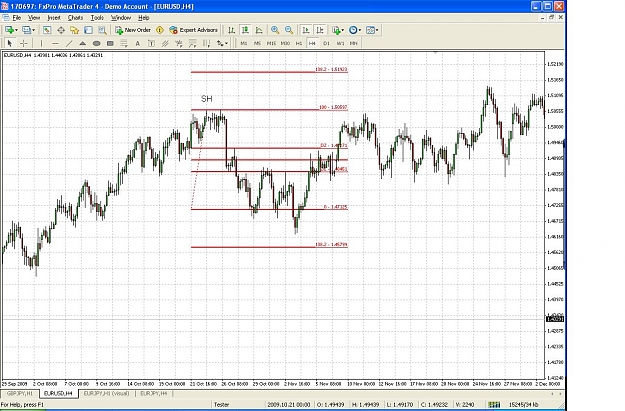Switch to the EURJPY,H4 chart tab
The image size is (625, 411).
(154, 394)
